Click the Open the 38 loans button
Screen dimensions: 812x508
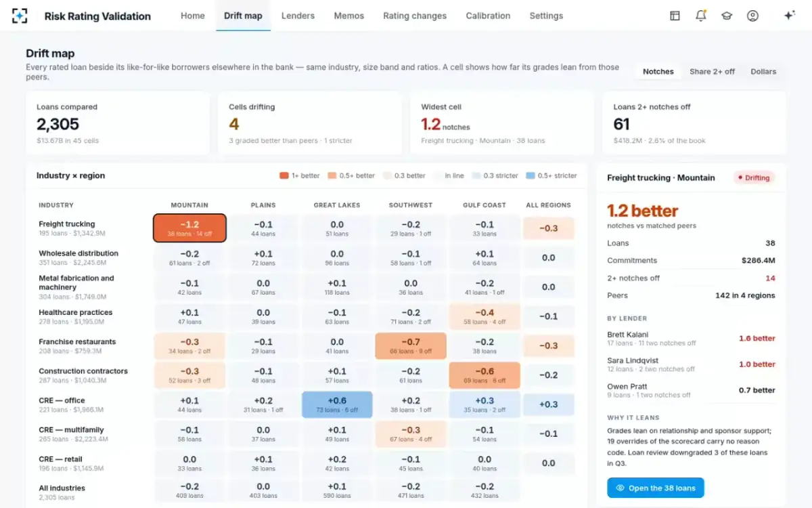coord(656,488)
